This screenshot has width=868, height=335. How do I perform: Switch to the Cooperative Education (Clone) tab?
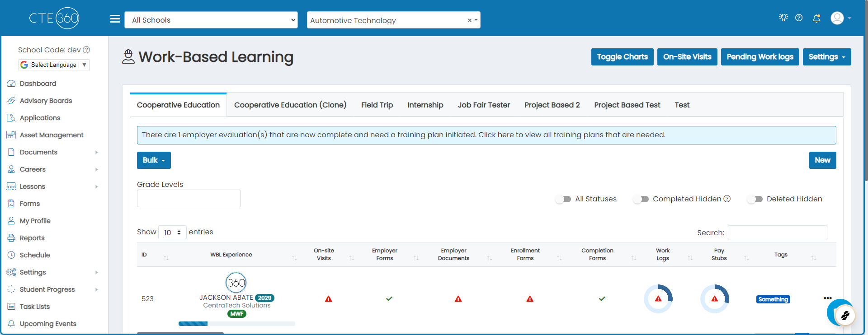point(290,105)
